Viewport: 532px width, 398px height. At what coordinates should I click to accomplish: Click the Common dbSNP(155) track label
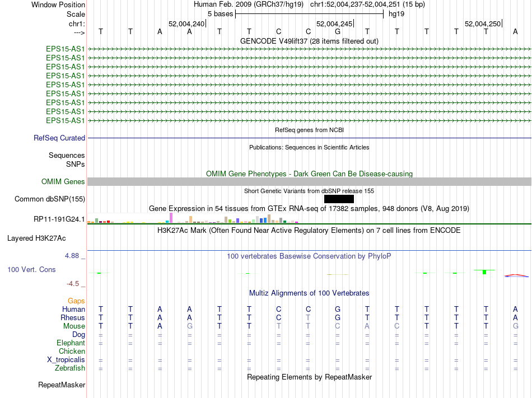(x=50, y=199)
